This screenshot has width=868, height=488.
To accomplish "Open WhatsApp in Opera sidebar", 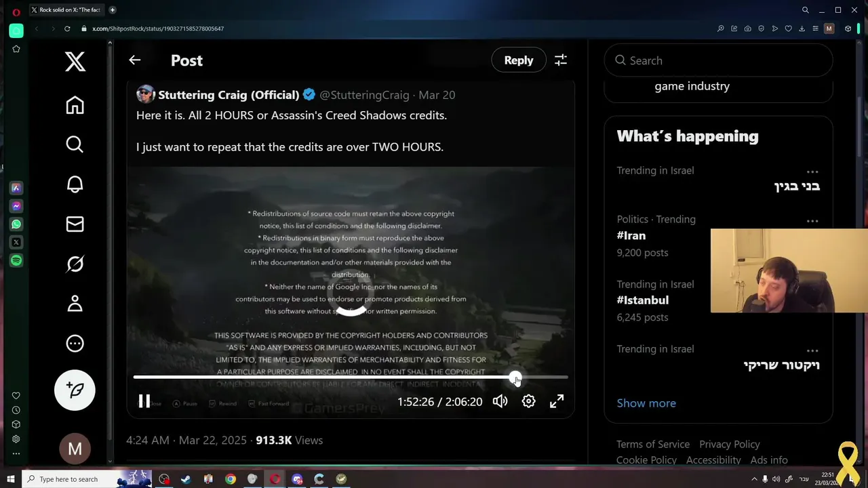I will tap(16, 224).
